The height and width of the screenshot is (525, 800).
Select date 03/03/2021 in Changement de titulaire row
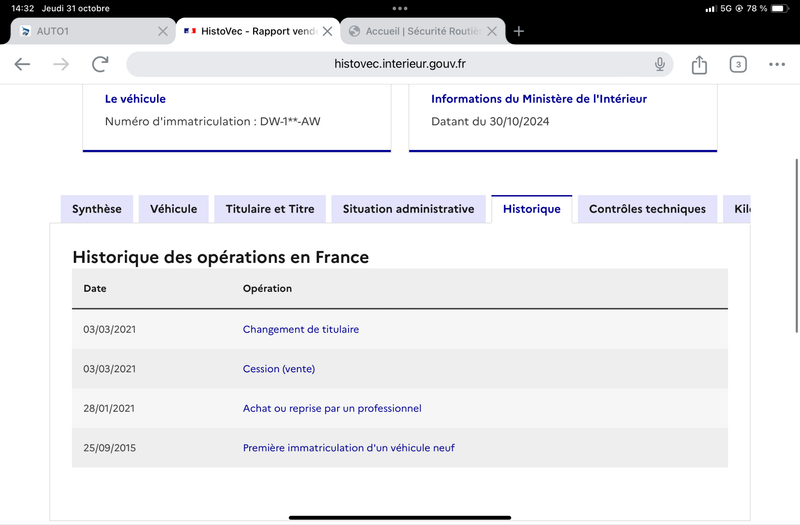(x=110, y=330)
